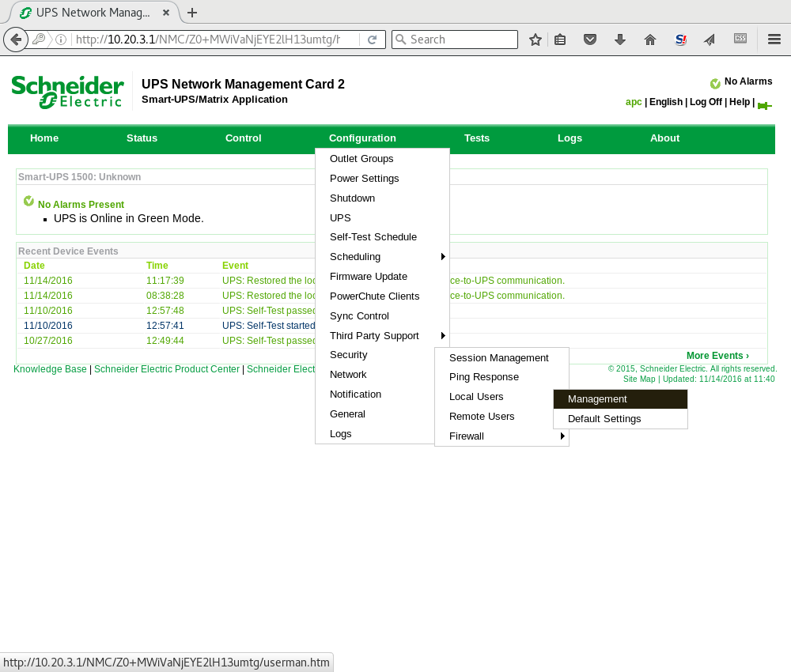Open the Help link
The image size is (791, 672).
(740, 102)
